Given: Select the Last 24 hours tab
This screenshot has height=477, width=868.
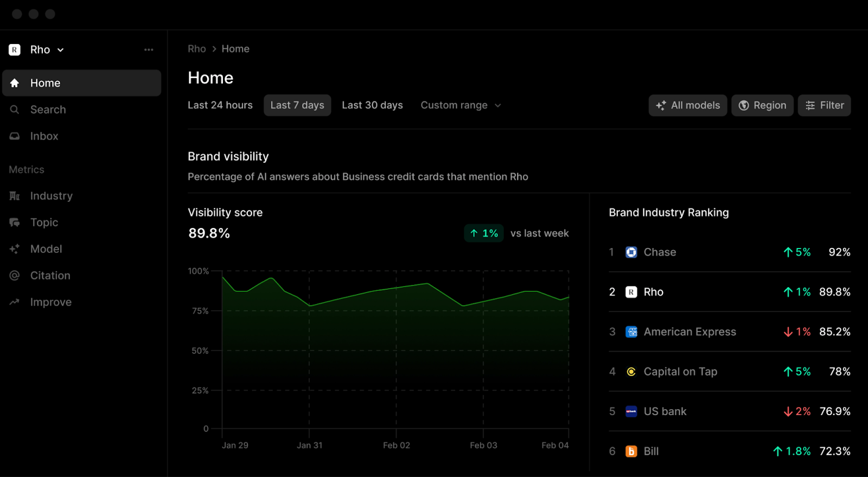Looking at the screenshot, I should (220, 105).
